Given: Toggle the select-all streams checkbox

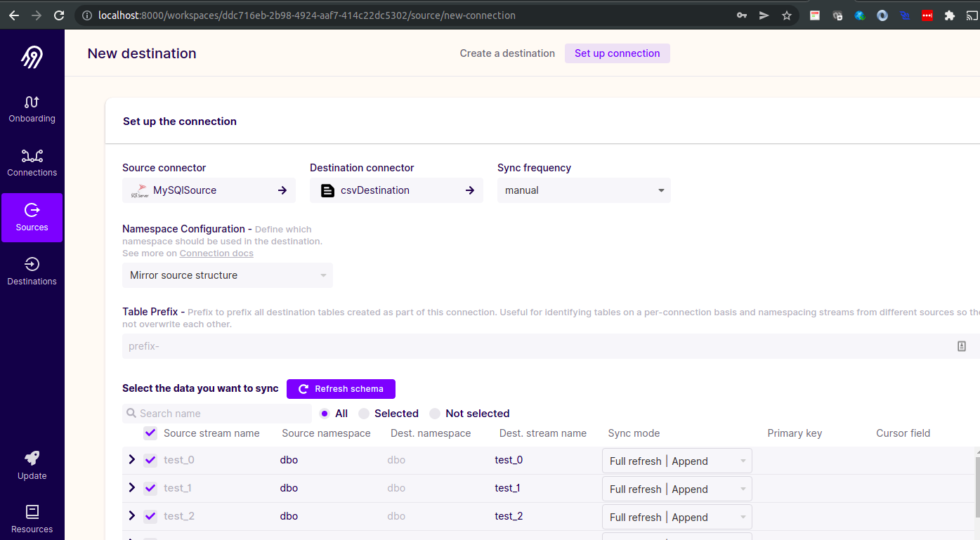Looking at the screenshot, I should tap(150, 433).
